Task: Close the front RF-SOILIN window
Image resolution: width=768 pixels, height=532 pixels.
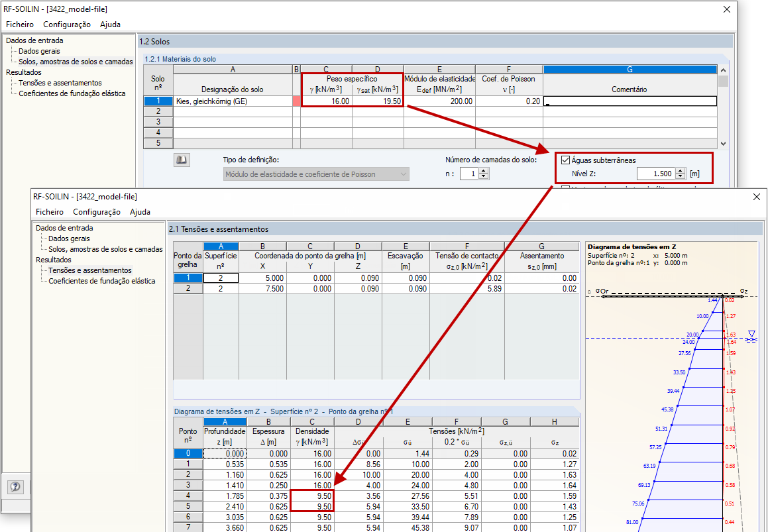Action: [x=757, y=197]
